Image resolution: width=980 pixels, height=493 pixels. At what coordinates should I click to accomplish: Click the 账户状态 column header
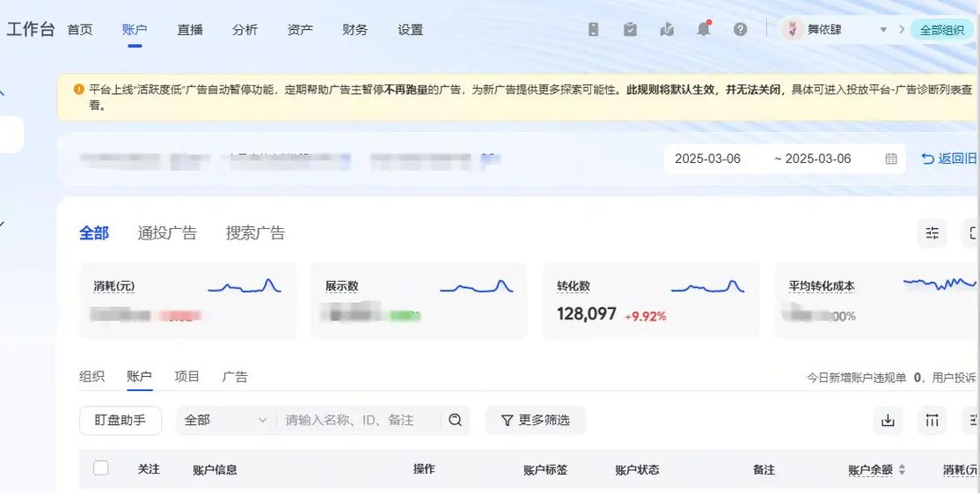pos(637,470)
